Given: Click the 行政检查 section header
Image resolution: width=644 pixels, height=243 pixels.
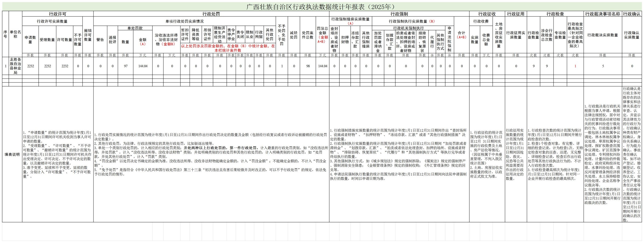Looking at the screenshot, I should click(x=555, y=14).
